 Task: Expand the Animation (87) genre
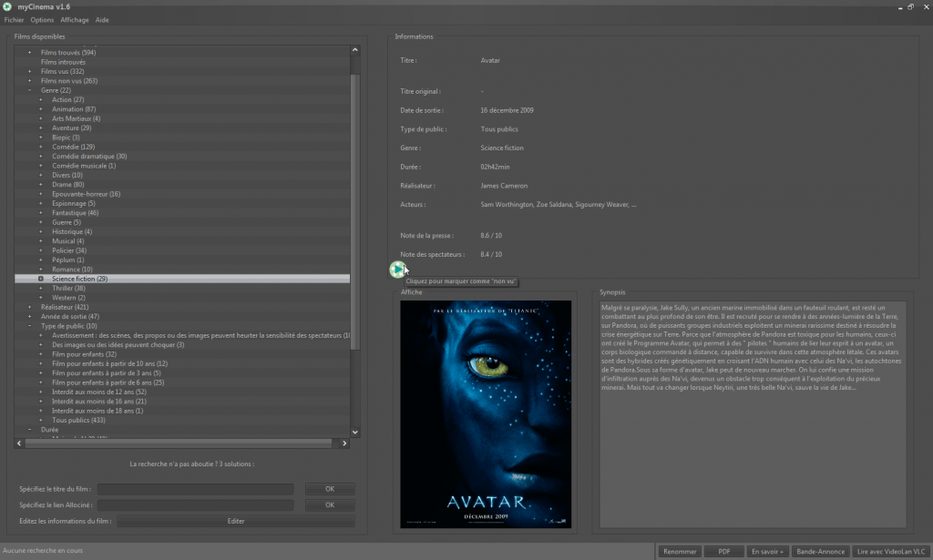[x=40, y=109]
